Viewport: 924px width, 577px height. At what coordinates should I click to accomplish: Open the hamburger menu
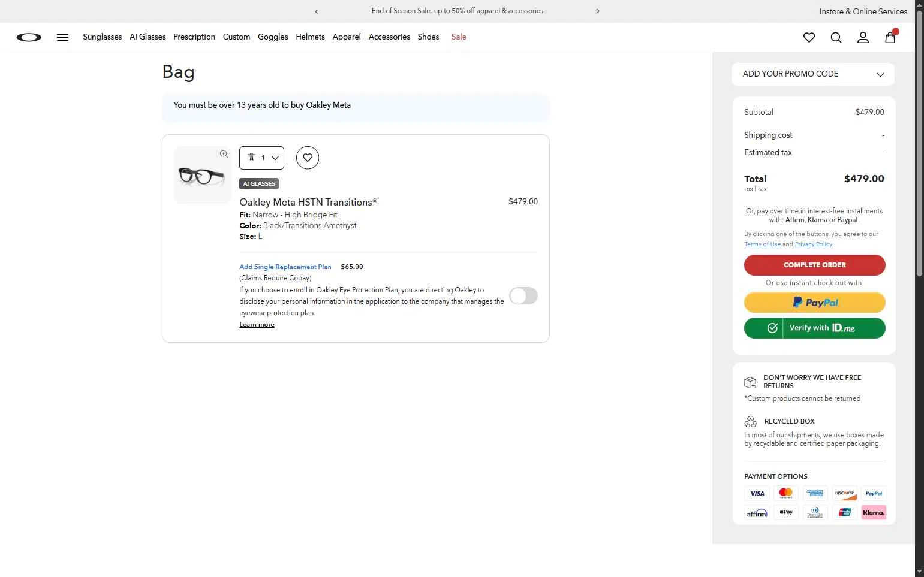[62, 37]
